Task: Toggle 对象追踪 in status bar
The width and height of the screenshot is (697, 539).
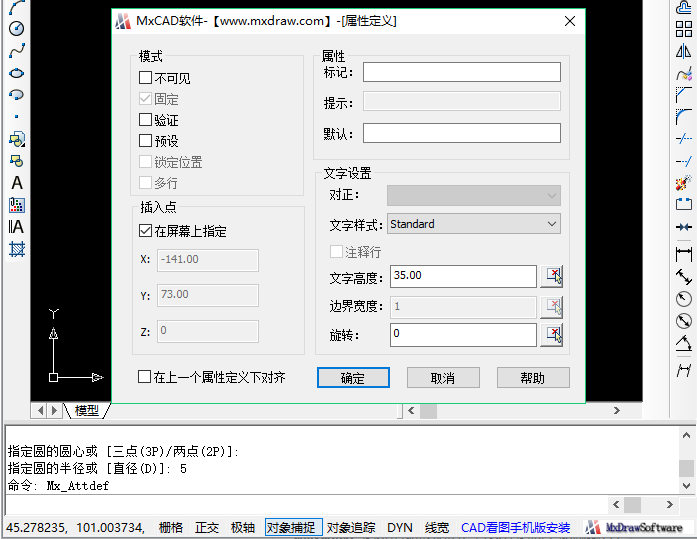Action: pyautogui.click(x=351, y=527)
